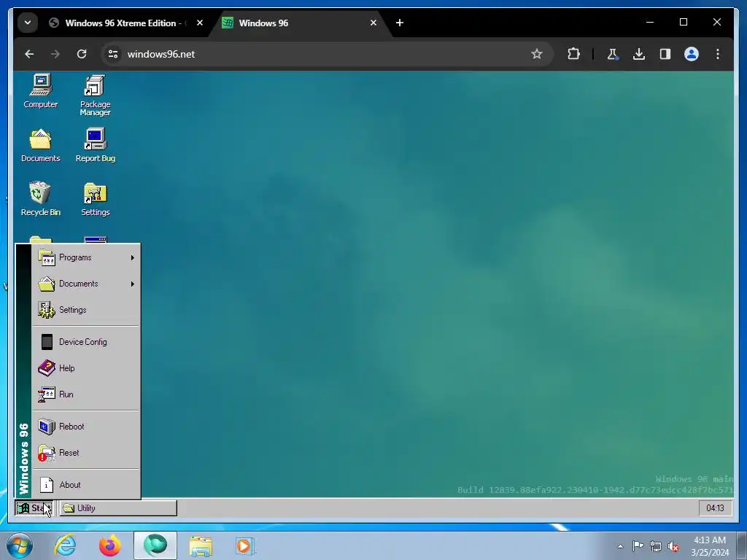
Task: Click the muted volume tray icon
Action: click(x=673, y=547)
